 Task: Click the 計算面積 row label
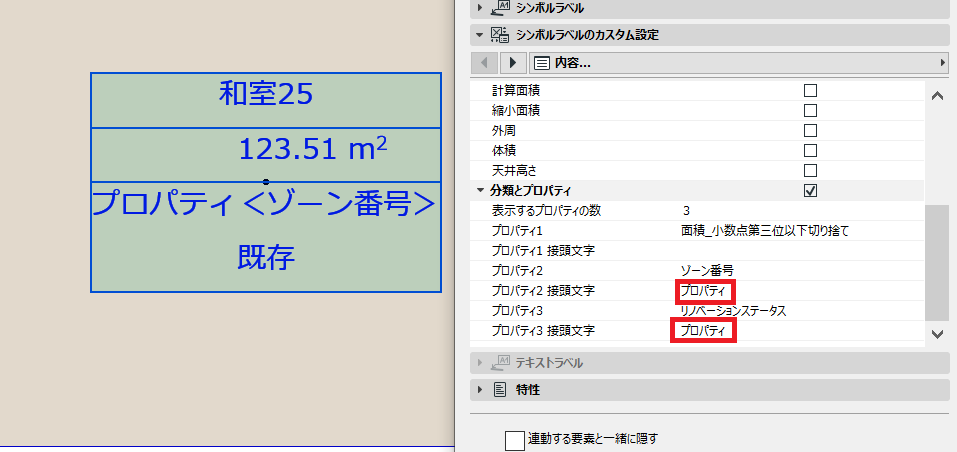click(x=516, y=91)
